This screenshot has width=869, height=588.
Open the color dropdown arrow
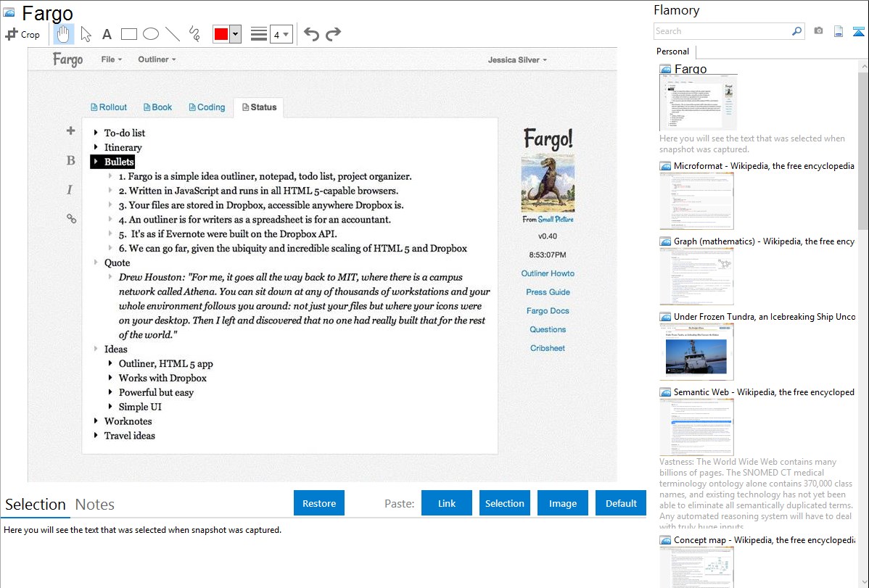(236, 34)
